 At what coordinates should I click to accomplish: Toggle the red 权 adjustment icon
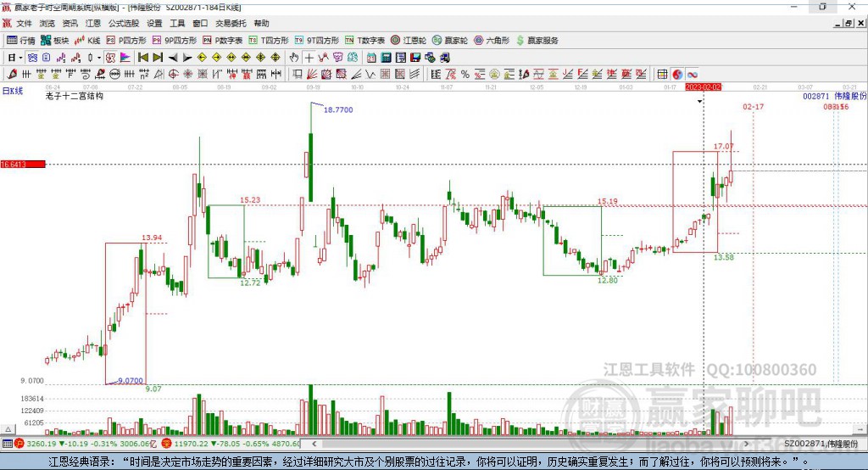[x=111, y=58]
